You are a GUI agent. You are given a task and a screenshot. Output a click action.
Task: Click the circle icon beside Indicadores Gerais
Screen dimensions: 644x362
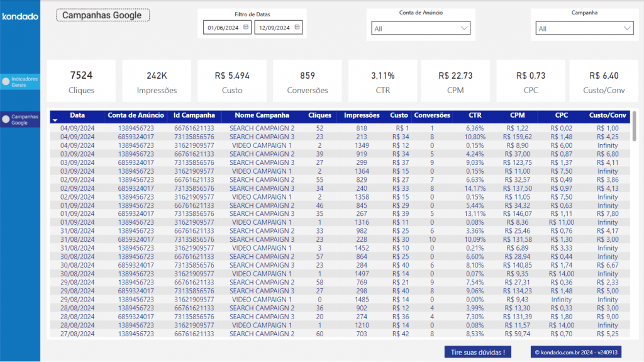point(6,81)
